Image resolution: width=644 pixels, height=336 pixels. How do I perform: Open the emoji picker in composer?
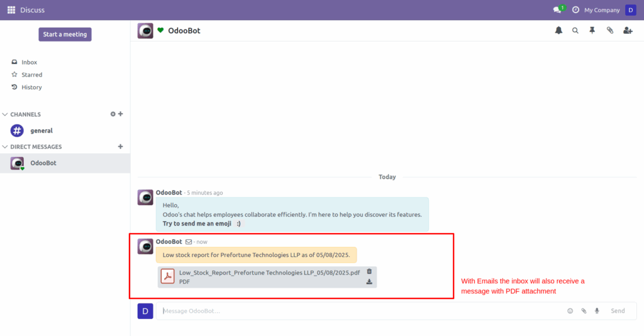click(570, 311)
